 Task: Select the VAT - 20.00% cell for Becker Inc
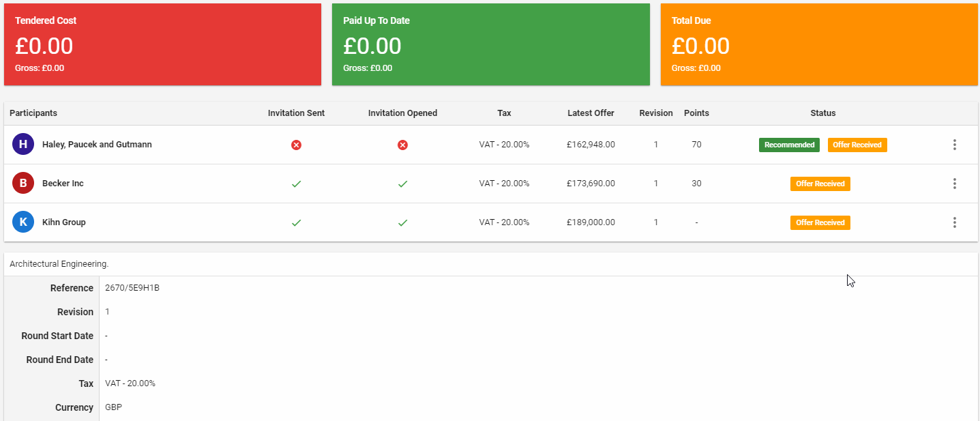point(504,184)
